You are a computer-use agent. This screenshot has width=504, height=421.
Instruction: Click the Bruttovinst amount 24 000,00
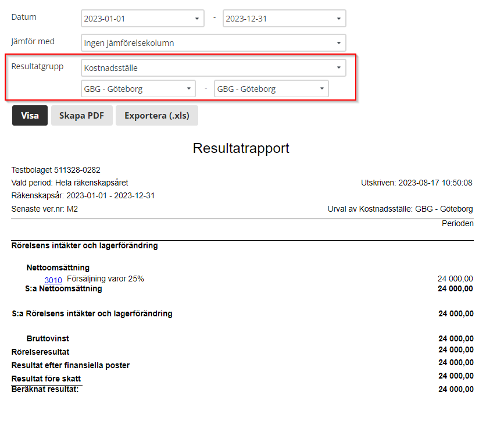pos(456,338)
